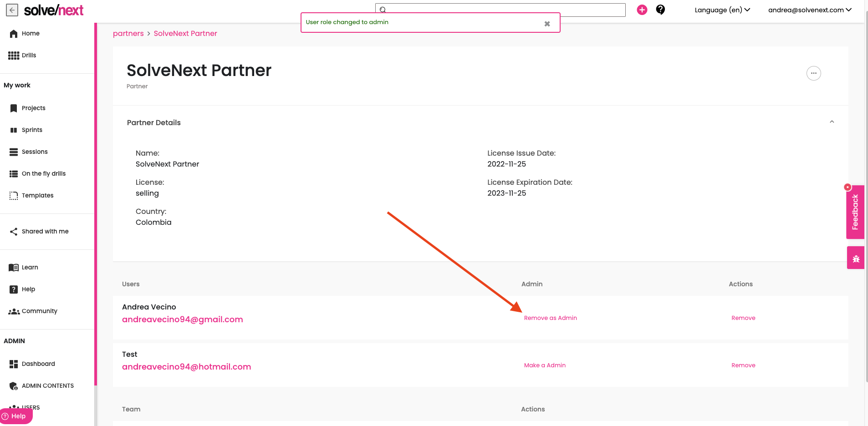Go to partners breadcrumb

(128, 34)
